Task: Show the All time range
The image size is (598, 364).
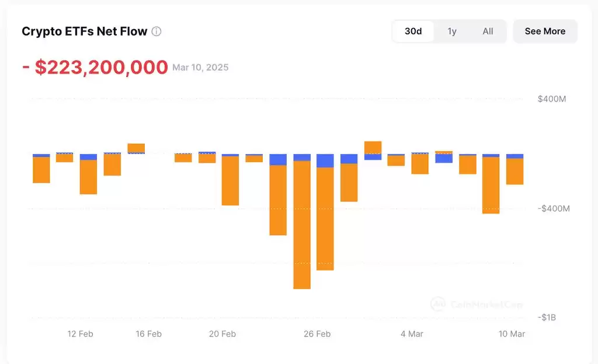Action: (x=488, y=32)
